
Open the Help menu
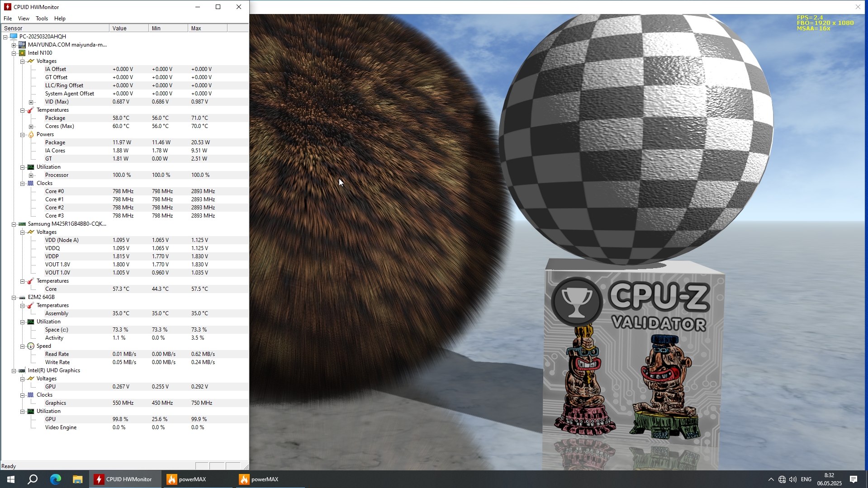[x=60, y=19]
